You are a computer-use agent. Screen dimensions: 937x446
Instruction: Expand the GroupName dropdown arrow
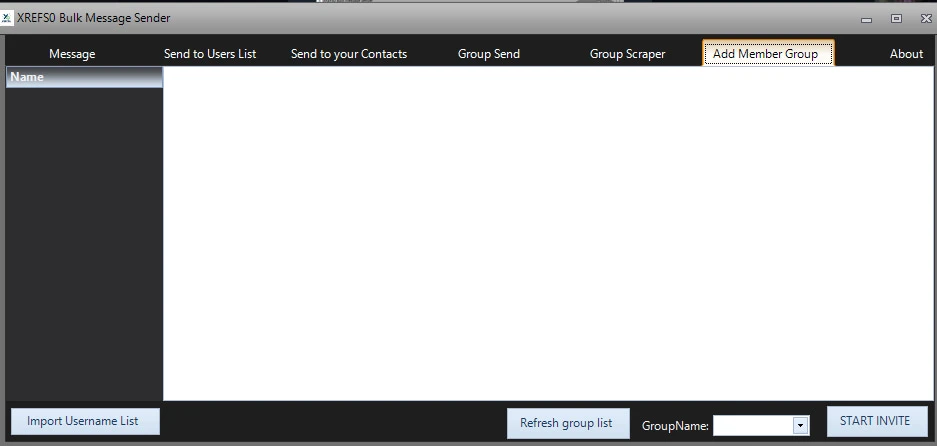tap(800, 426)
